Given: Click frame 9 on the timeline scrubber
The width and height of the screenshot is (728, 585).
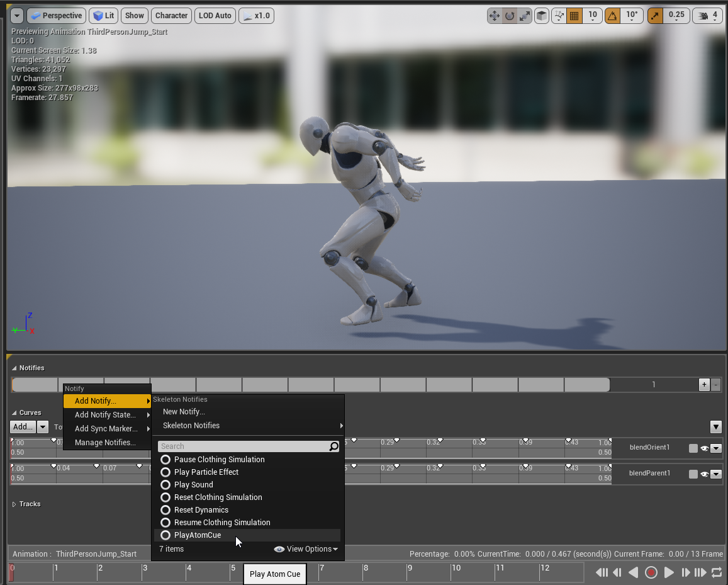Looking at the screenshot, I should point(410,568).
